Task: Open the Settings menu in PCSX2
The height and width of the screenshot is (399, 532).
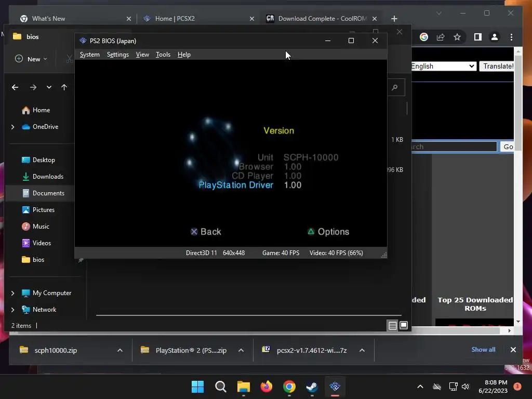Action: coord(118,55)
